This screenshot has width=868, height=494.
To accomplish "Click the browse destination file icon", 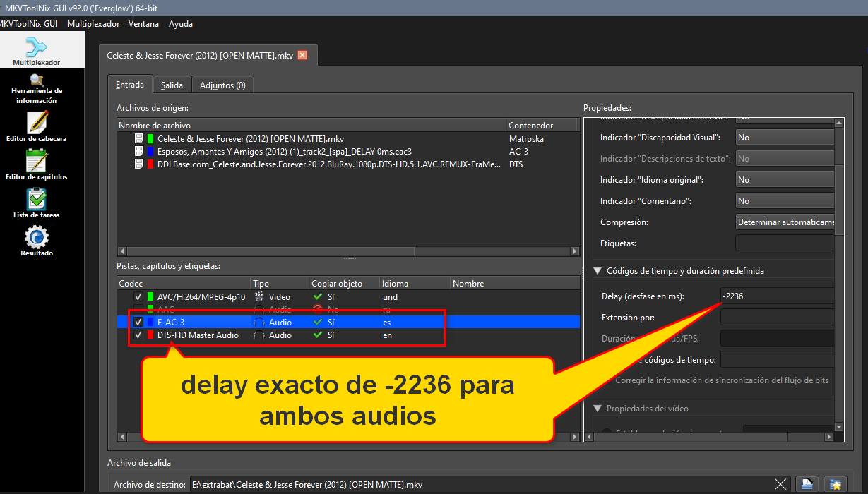I will pyautogui.click(x=807, y=484).
